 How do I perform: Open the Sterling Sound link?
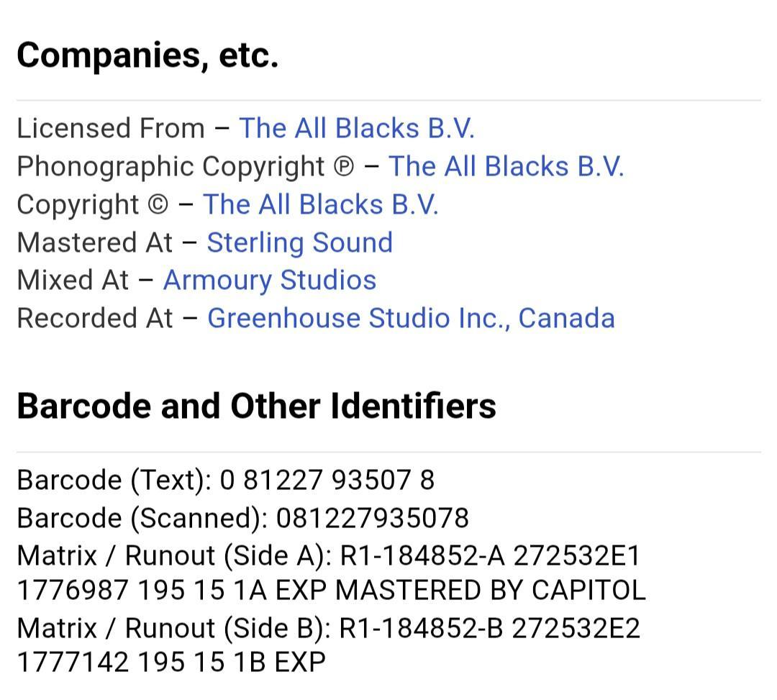click(x=300, y=242)
